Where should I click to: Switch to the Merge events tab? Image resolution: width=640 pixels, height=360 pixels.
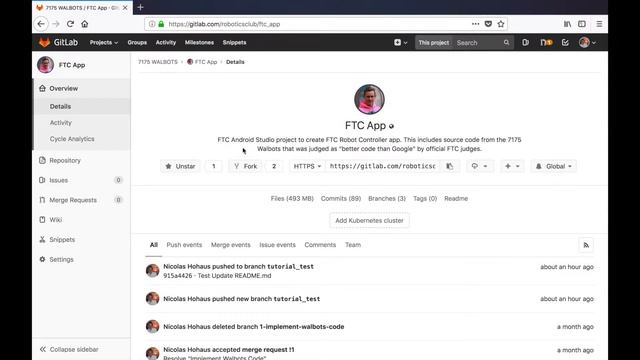point(231,245)
